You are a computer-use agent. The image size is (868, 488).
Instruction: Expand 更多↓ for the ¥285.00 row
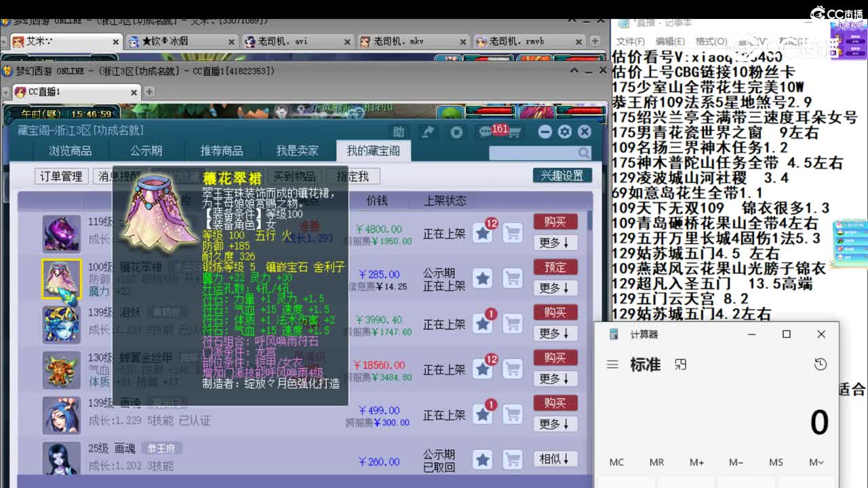point(554,287)
